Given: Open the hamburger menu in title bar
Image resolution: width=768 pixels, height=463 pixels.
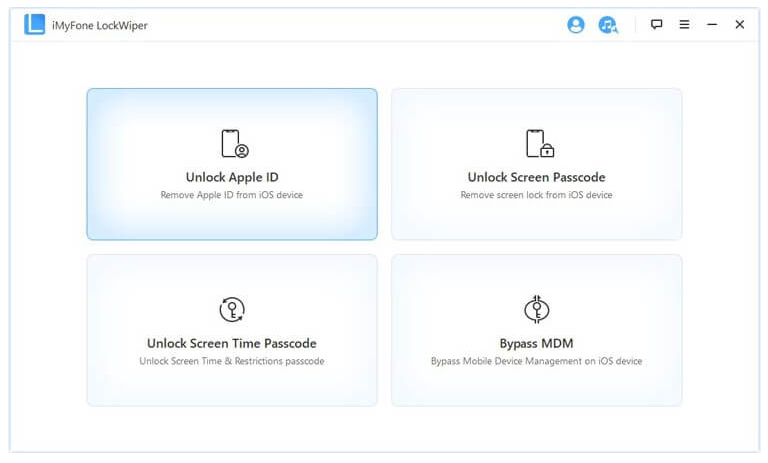Looking at the screenshot, I should pos(684,25).
